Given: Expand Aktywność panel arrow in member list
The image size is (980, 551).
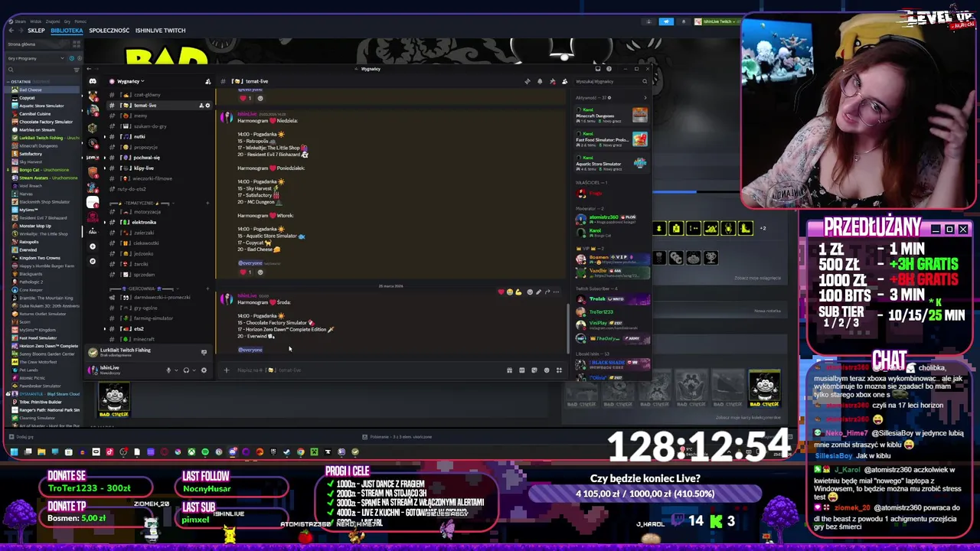Looking at the screenshot, I should [645, 98].
